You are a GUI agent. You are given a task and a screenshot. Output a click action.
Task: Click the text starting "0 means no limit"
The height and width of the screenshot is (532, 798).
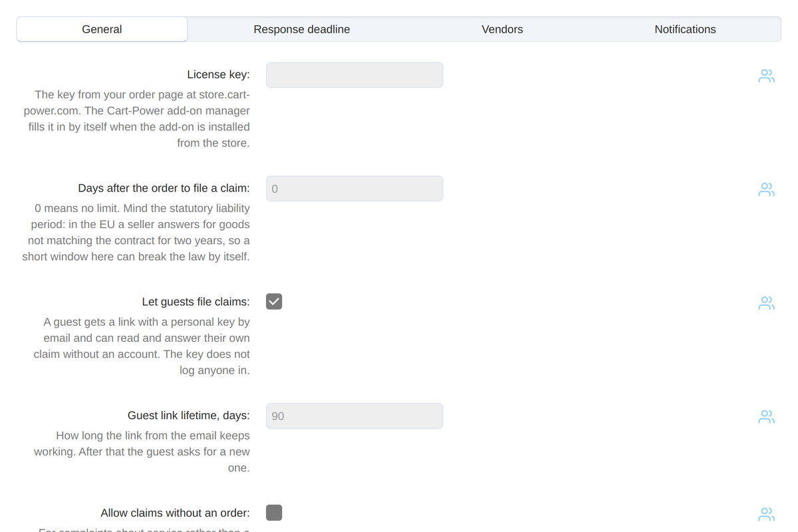[x=136, y=232]
